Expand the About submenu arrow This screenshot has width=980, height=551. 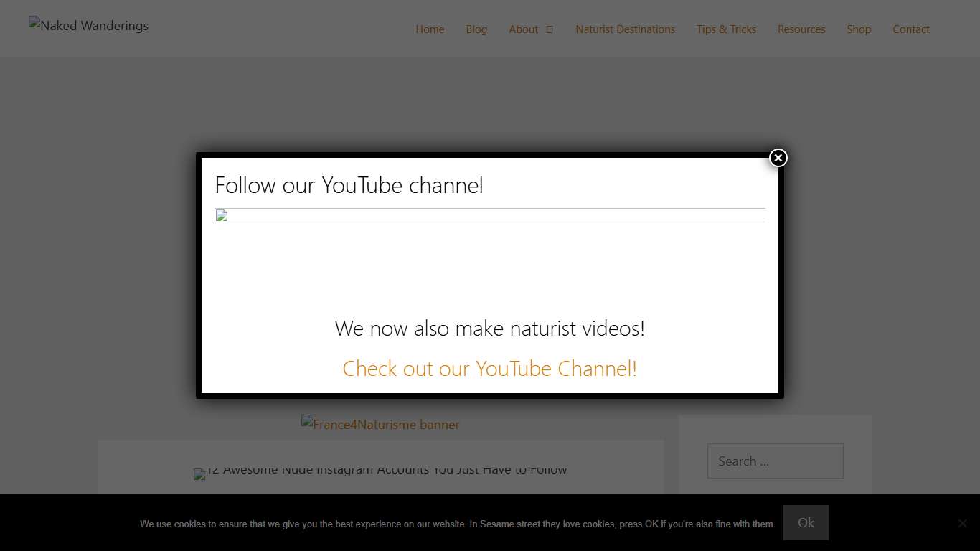(x=550, y=29)
